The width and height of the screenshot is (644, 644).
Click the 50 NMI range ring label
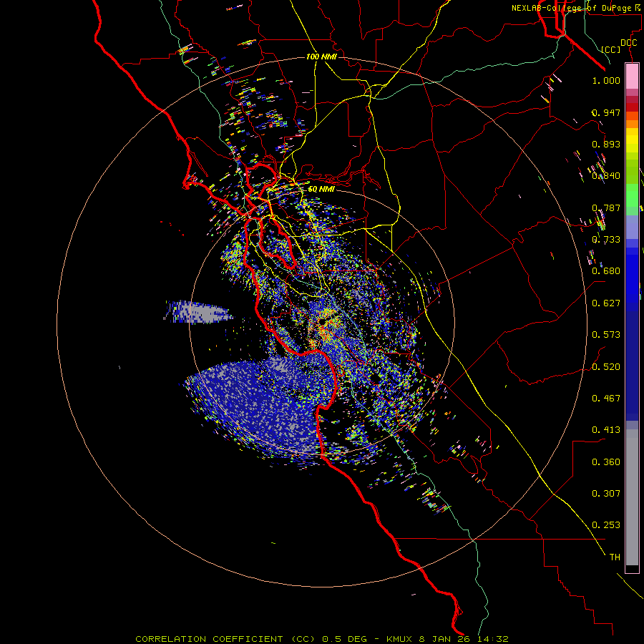pyautogui.click(x=321, y=189)
